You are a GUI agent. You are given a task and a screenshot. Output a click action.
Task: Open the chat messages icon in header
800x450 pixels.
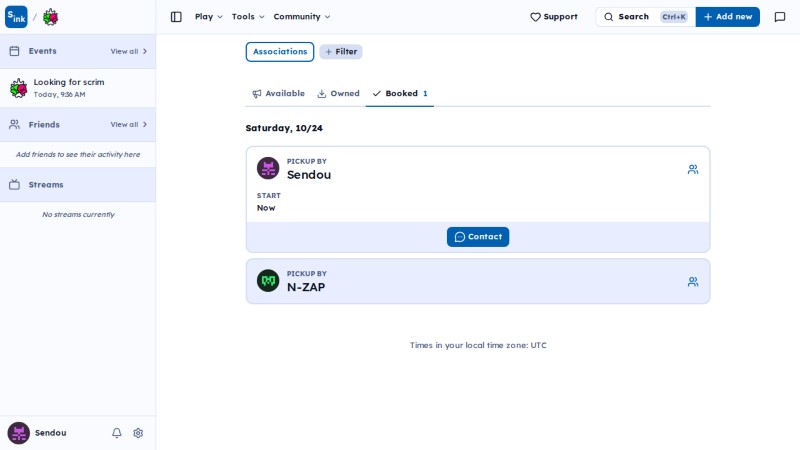[780, 17]
